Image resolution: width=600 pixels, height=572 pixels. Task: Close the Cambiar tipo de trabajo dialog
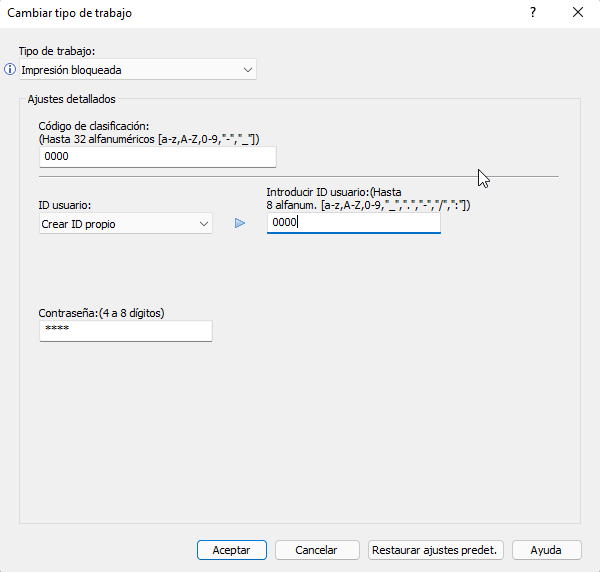(578, 13)
